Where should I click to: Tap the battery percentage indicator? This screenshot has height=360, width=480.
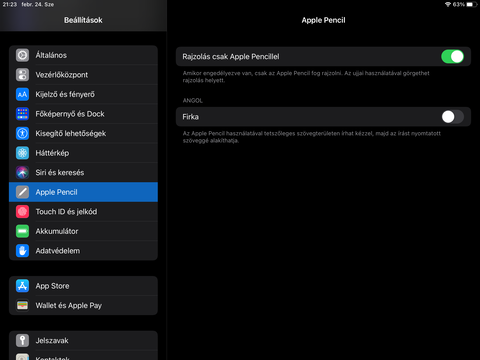point(459,4)
